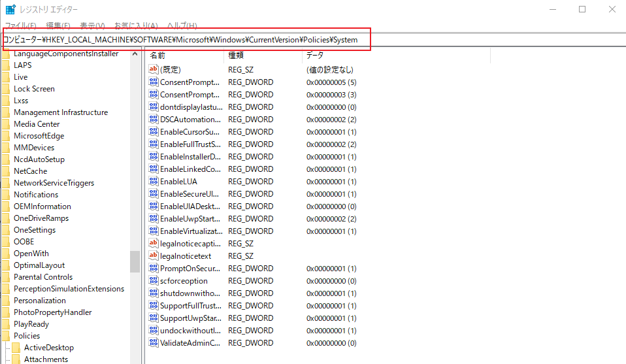Click data 0x00000005 (5) cell
Viewport: 626px width, 364px height.
click(331, 82)
